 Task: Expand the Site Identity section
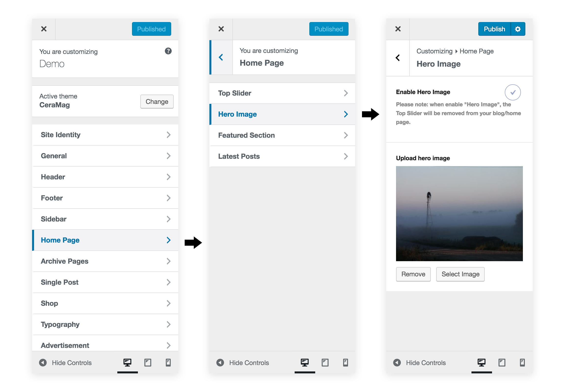point(105,135)
